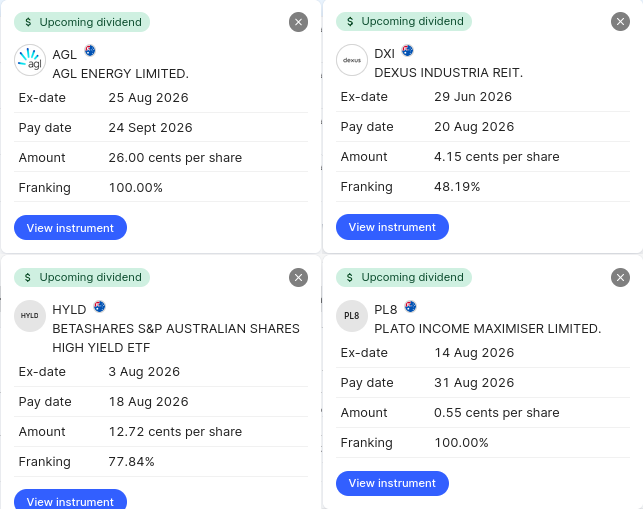Open View instrument for Plato Income Maximiser
The width and height of the screenshot is (643, 509).
coord(392,483)
